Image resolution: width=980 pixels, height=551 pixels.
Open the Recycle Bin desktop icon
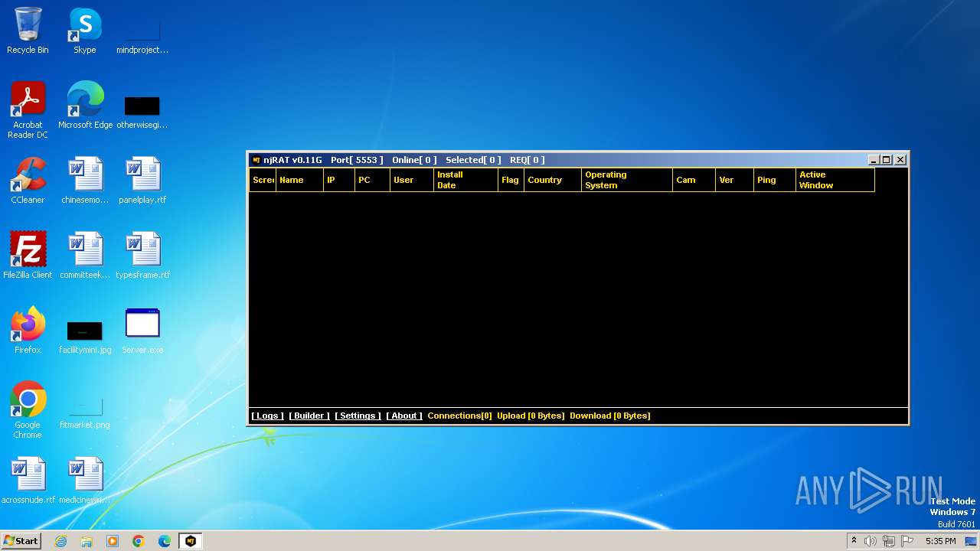(x=28, y=31)
